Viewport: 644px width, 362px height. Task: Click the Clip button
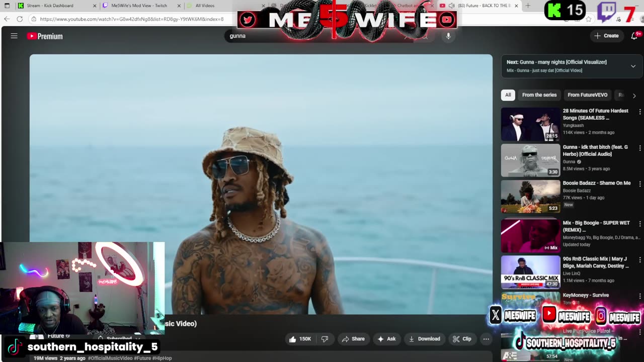coord(462,339)
